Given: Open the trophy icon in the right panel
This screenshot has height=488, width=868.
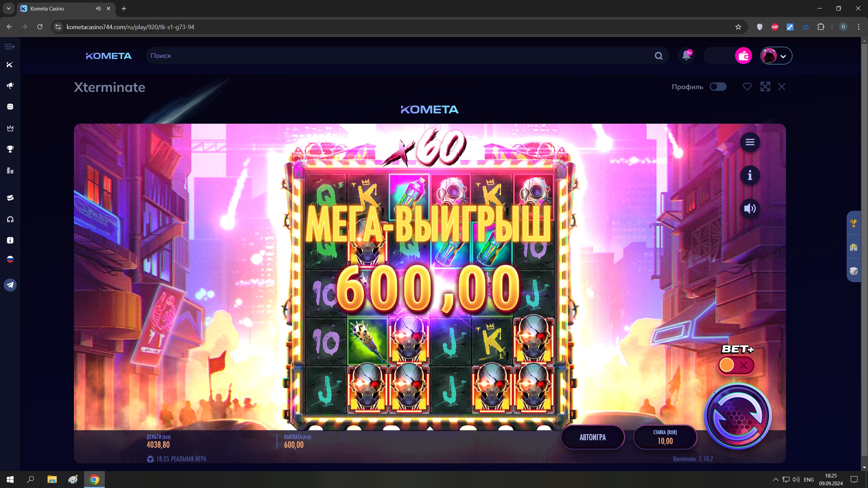Looking at the screenshot, I should pyautogui.click(x=853, y=223).
